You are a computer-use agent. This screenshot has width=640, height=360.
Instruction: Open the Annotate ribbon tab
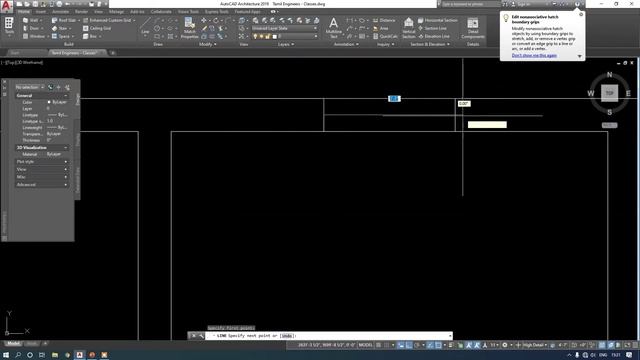[x=60, y=12]
